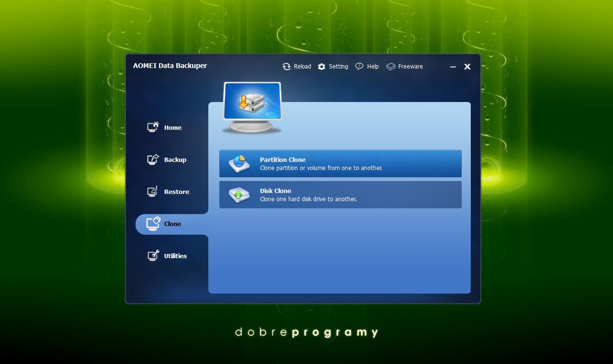Click the large monitor with drives graphic
Screen dimensions: 613x364
click(252, 108)
